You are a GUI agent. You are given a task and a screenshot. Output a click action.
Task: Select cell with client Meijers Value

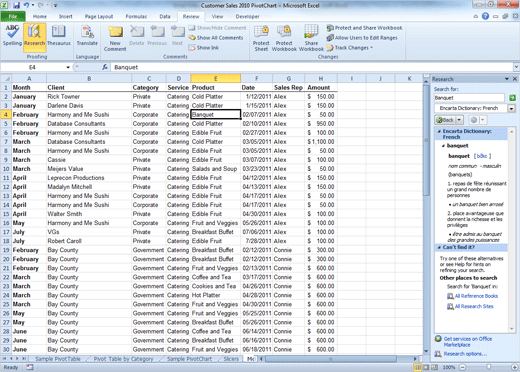click(89, 169)
